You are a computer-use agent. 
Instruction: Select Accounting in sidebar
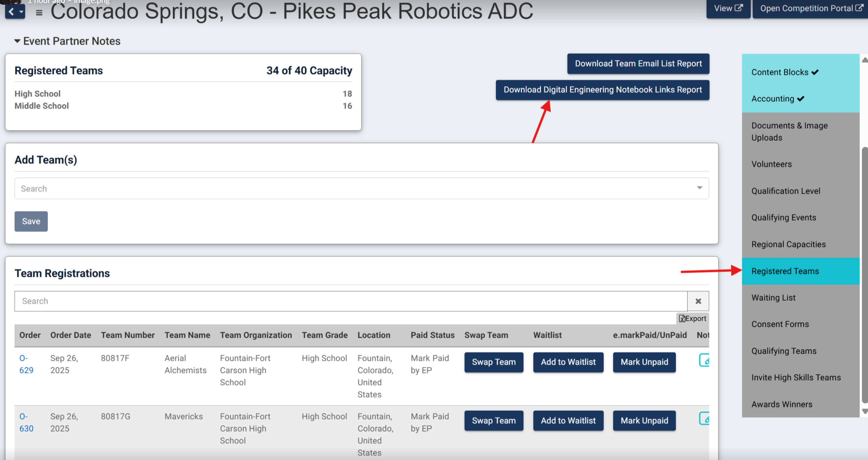(801, 99)
